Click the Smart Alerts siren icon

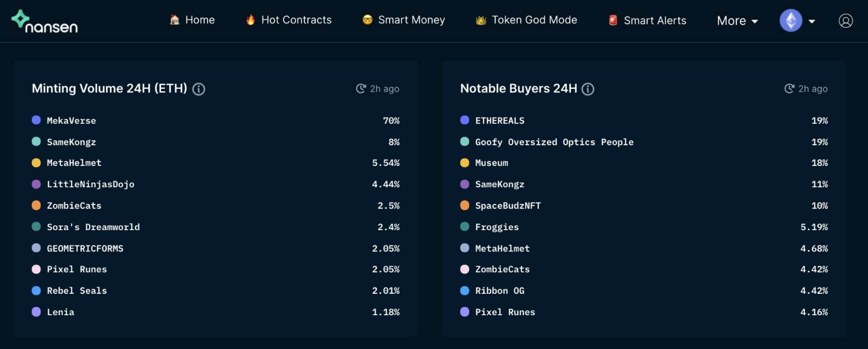point(613,20)
